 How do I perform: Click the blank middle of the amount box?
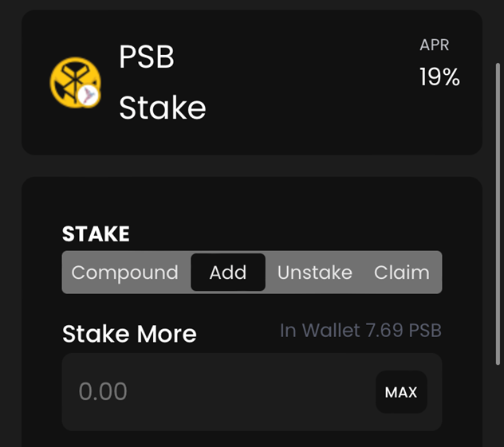click(x=250, y=392)
